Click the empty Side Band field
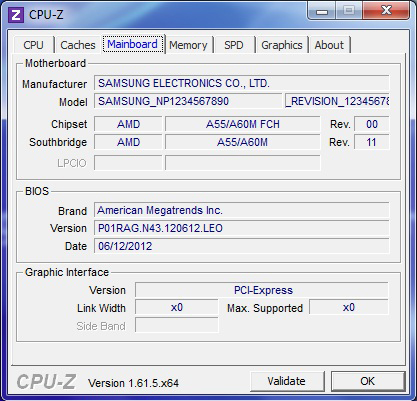The height and width of the screenshot is (401, 417). (x=177, y=326)
